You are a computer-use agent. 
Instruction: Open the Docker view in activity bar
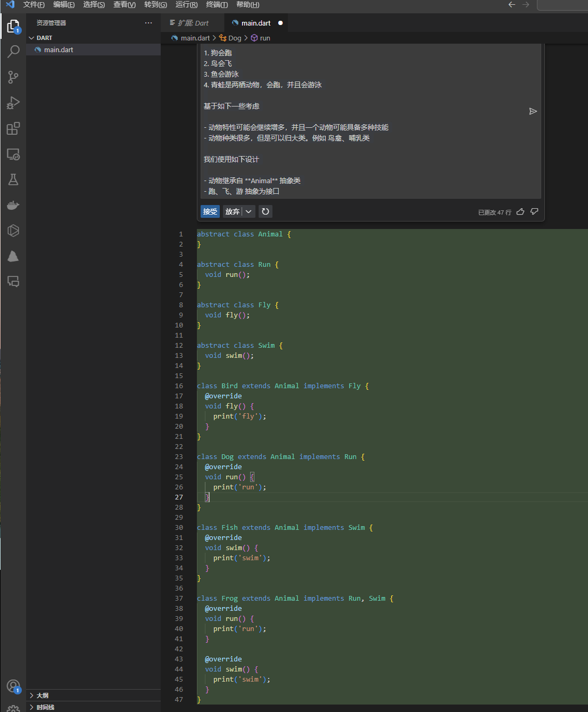(13, 205)
